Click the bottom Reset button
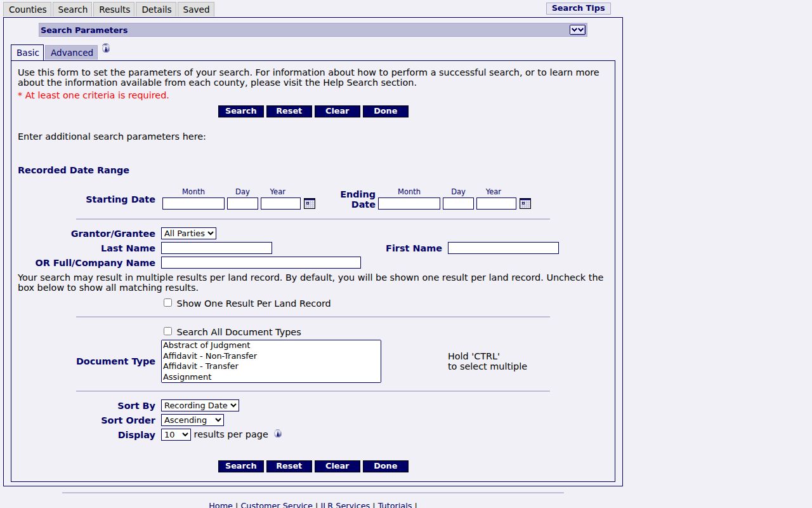Screen dimensions: 812x508 (289, 466)
